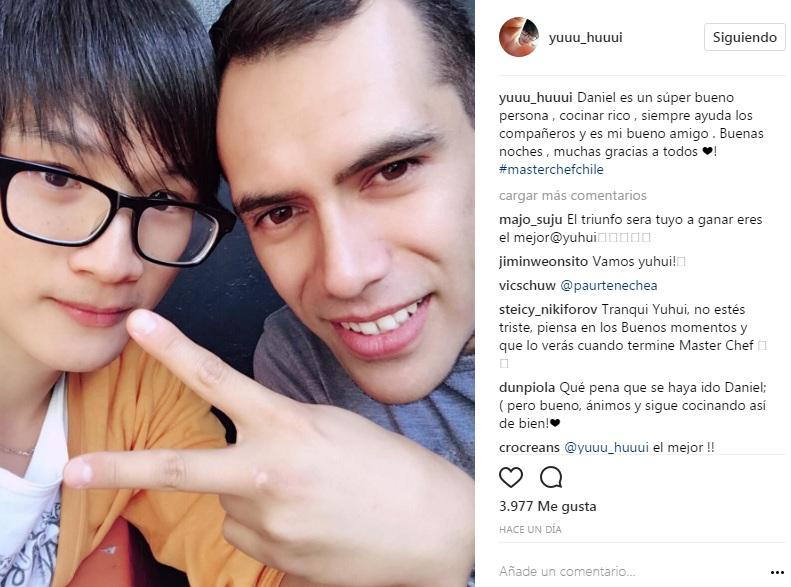791x587 pixels.
Task: Visit crocreans commenter profile
Action: coord(529,447)
